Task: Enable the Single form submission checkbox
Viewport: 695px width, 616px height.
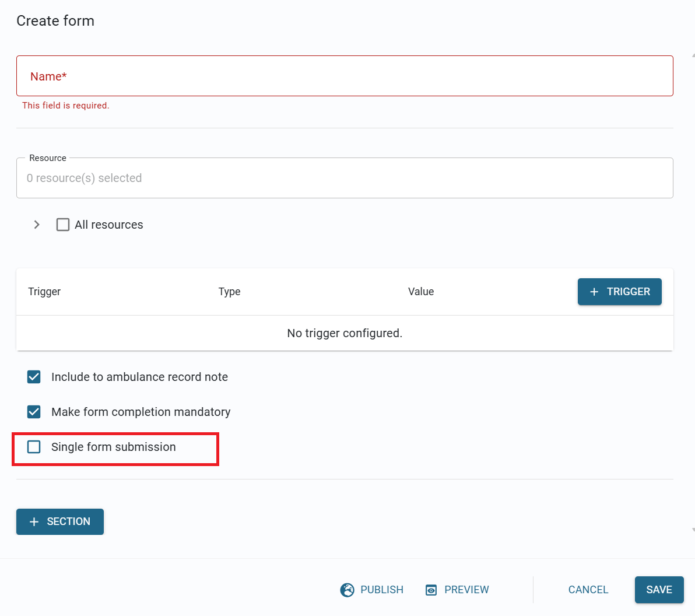Action: (34, 447)
